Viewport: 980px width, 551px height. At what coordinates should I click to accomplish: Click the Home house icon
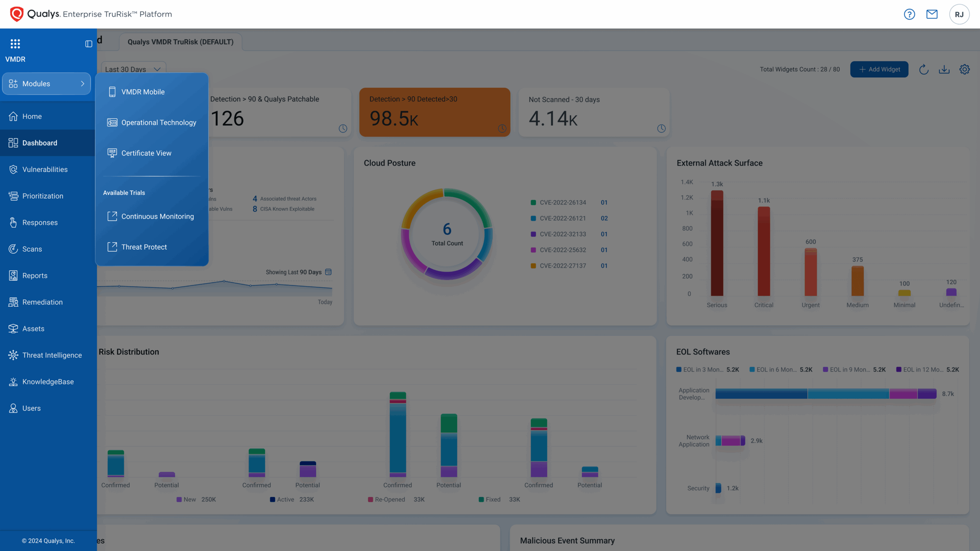13,116
